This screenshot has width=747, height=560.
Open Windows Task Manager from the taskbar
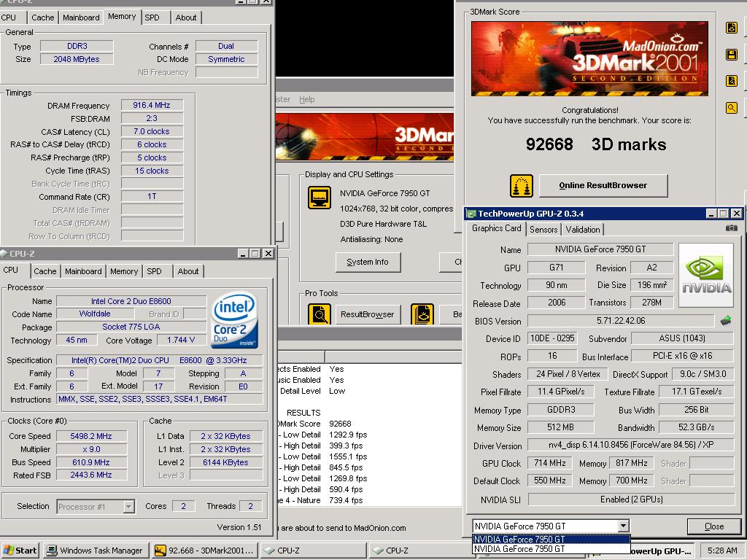tap(96, 551)
